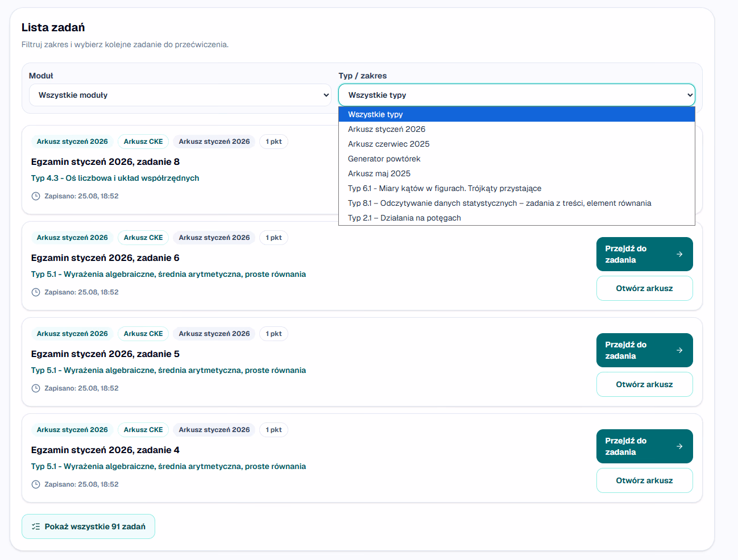Click clock icon in zadanie 5 card
738x560 pixels.
click(x=36, y=388)
